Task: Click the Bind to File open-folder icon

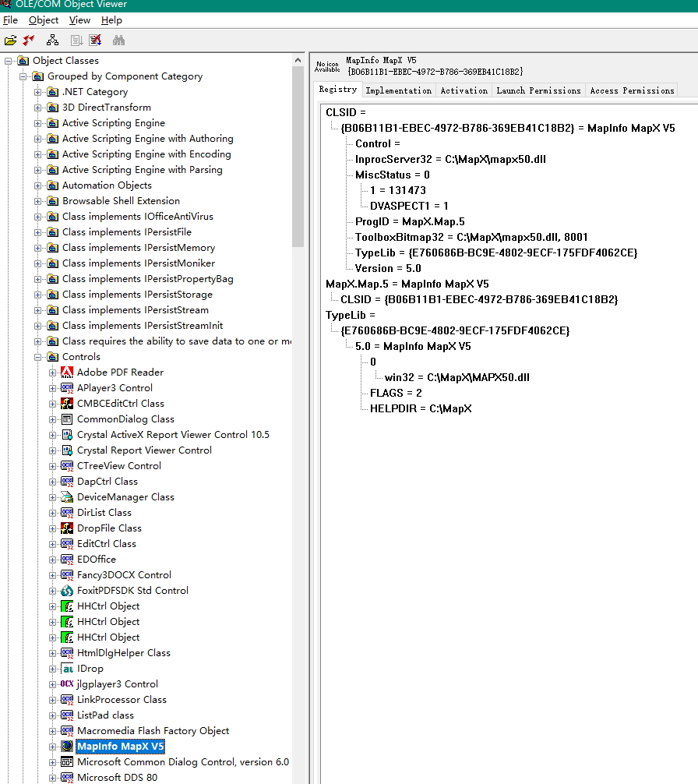Action: [10, 41]
